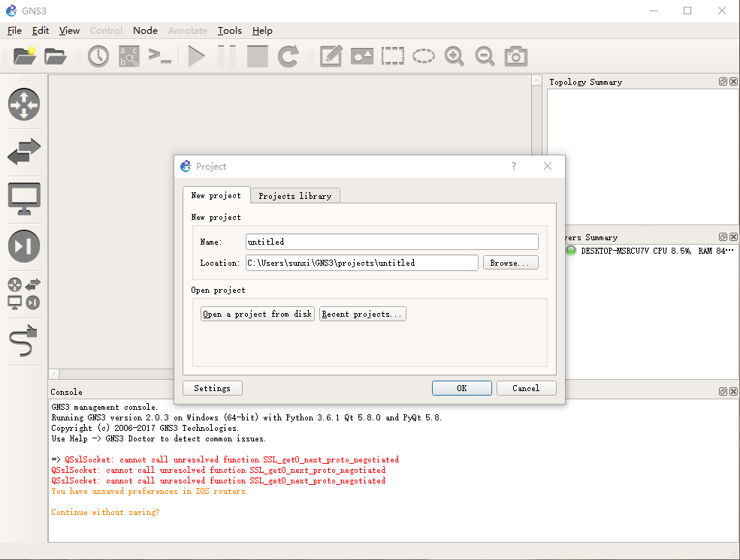Open the View menu
Screen dimensions: 740x560
click(69, 31)
